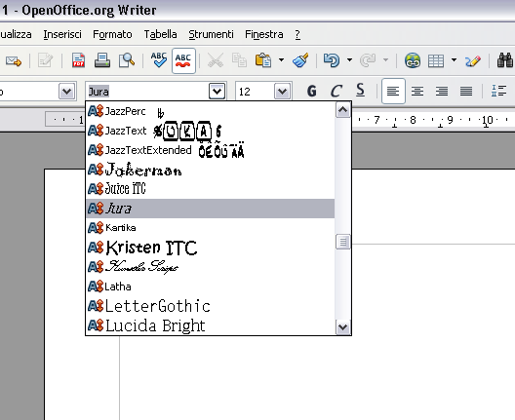
Task: Click the line spacing numbering icon
Action: 498,91
